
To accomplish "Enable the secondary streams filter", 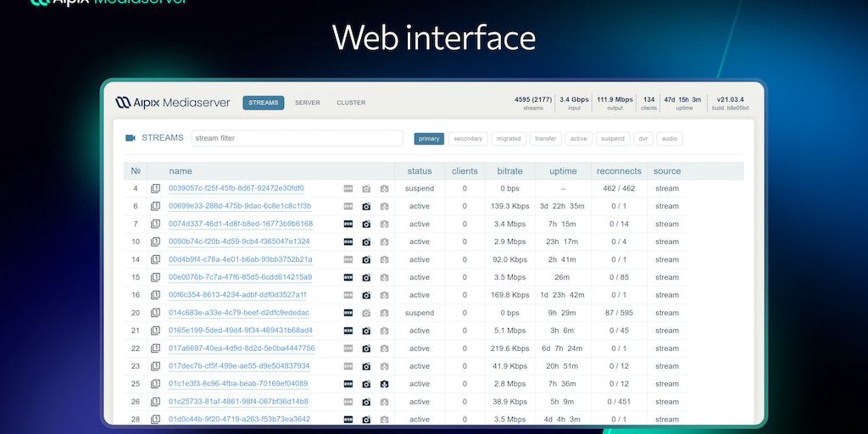I will click(x=468, y=138).
